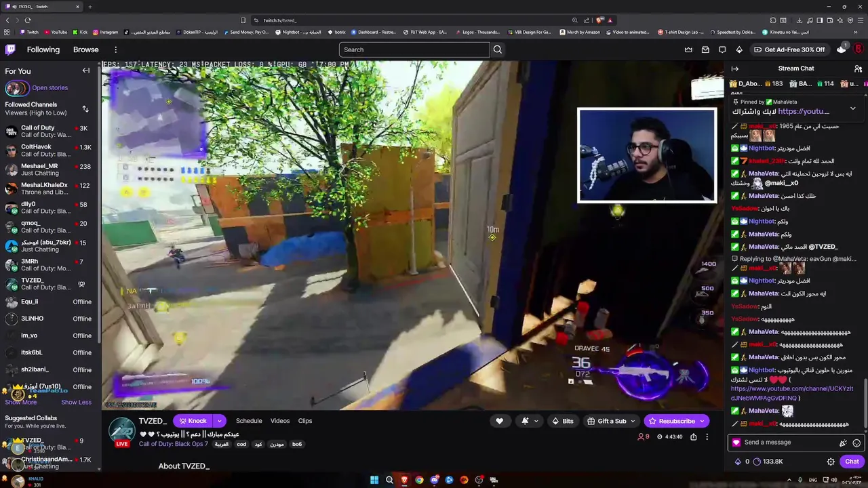The height and width of the screenshot is (488, 868).
Task: Expand the pinned message chevron
Action: point(852,108)
